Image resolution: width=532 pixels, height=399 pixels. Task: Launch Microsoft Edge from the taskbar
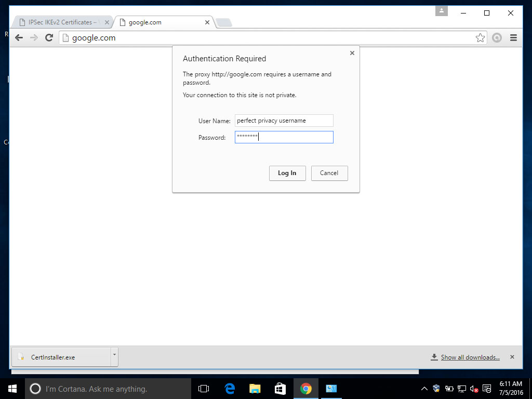[229, 388]
